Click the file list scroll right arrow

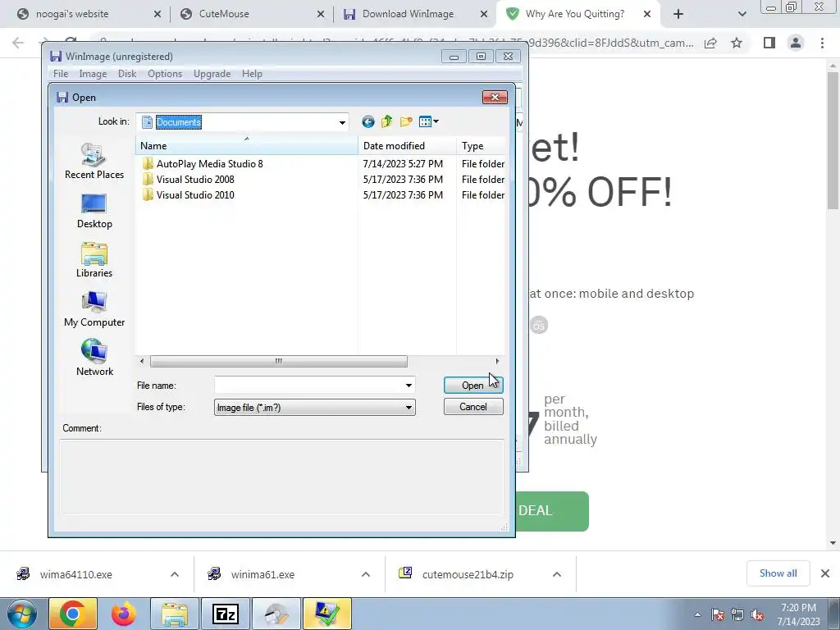pos(497,362)
